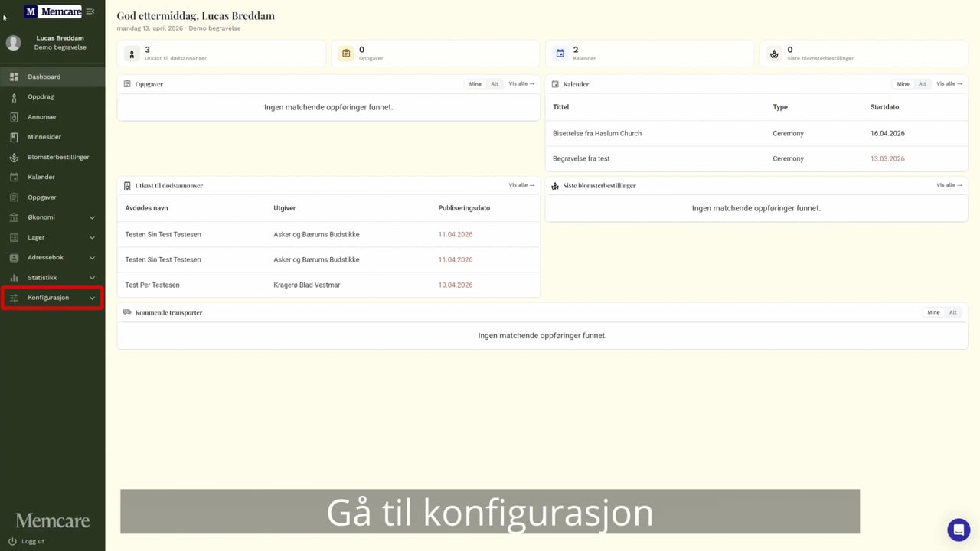Click the Blomsterbestillinger flower icon in sidebar
Image resolution: width=980 pixels, height=551 pixels.
(14, 157)
